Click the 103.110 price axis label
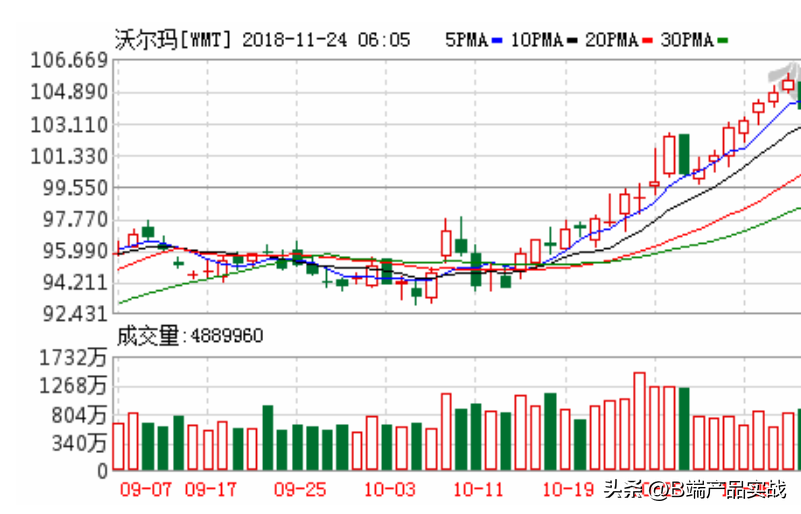 click(69, 125)
